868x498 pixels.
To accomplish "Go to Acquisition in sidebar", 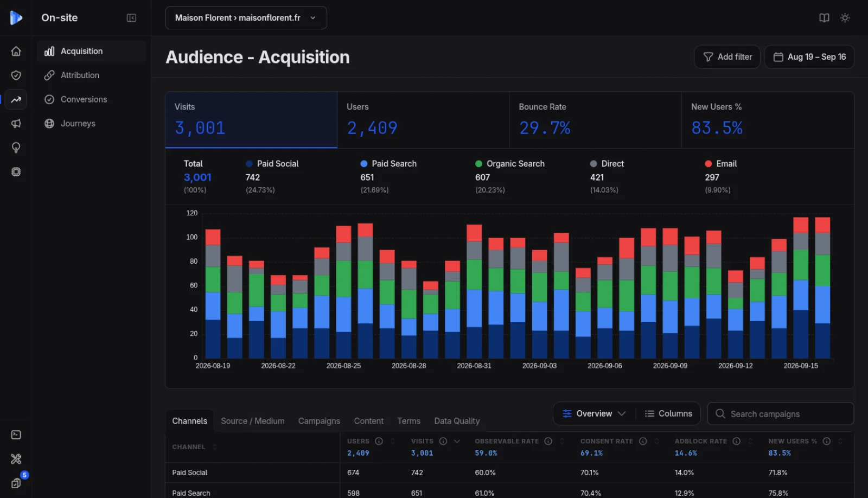I will click(x=91, y=51).
